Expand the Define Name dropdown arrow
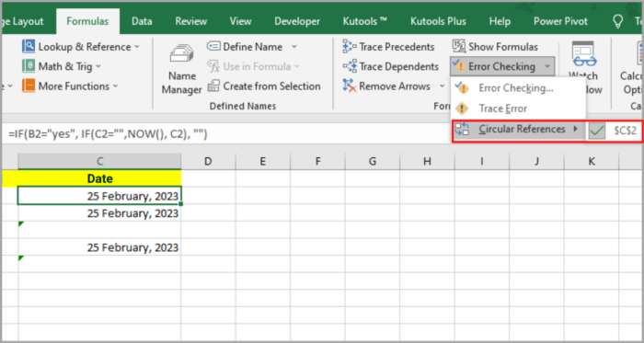The image size is (644, 343). pyautogui.click(x=294, y=47)
